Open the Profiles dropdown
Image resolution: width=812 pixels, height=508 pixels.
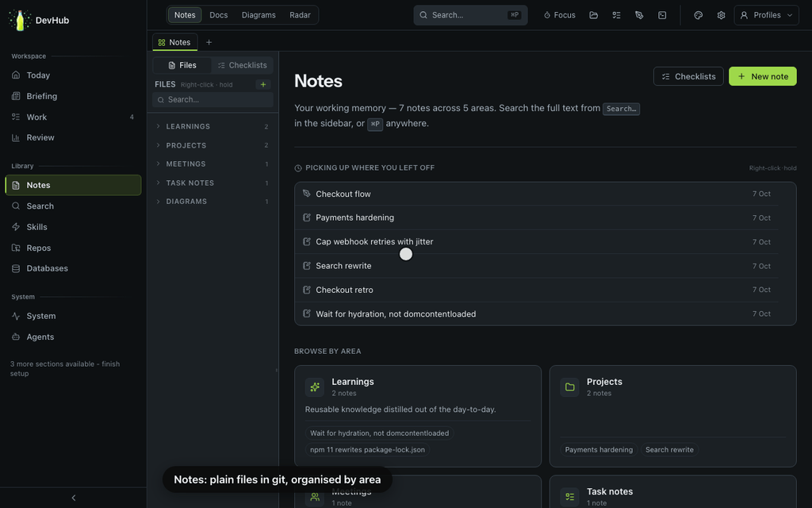(767, 15)
